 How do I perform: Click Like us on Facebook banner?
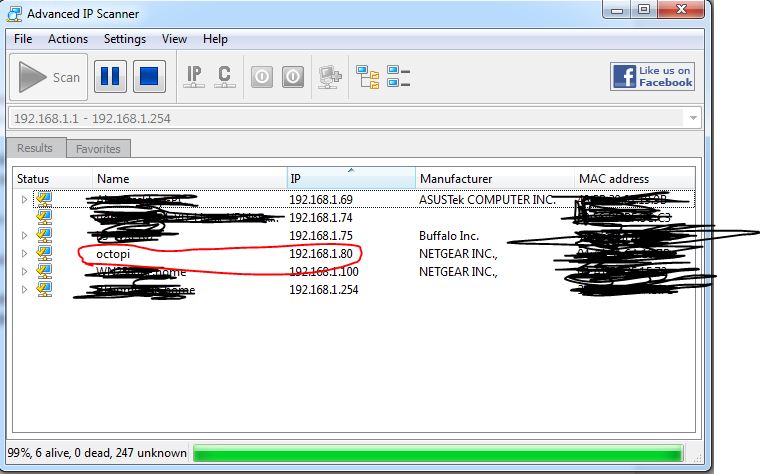click(652, 77)
